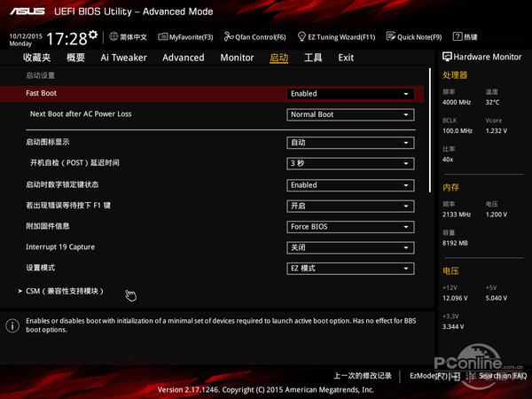The image size is (532, 399).
Task: Open the 设置模式 EZ 模式 dropdown
Action: (x=350, y=269)
